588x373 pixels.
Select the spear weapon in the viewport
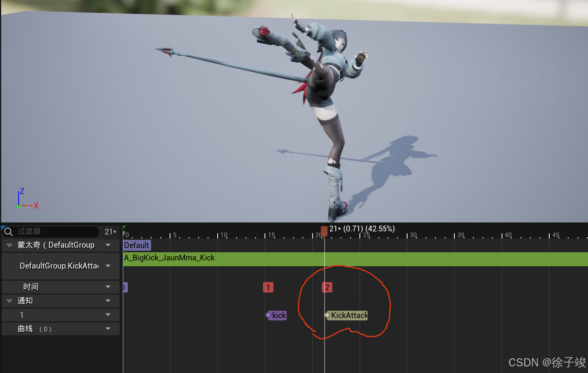pos(232,66)
